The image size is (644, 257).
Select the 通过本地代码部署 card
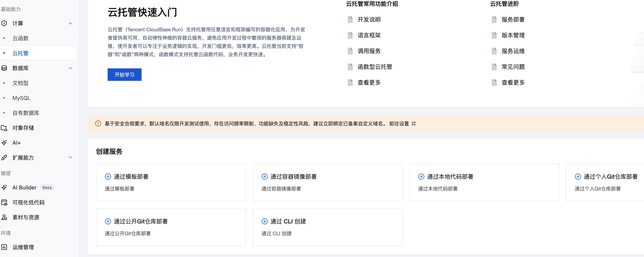(484, 182)
